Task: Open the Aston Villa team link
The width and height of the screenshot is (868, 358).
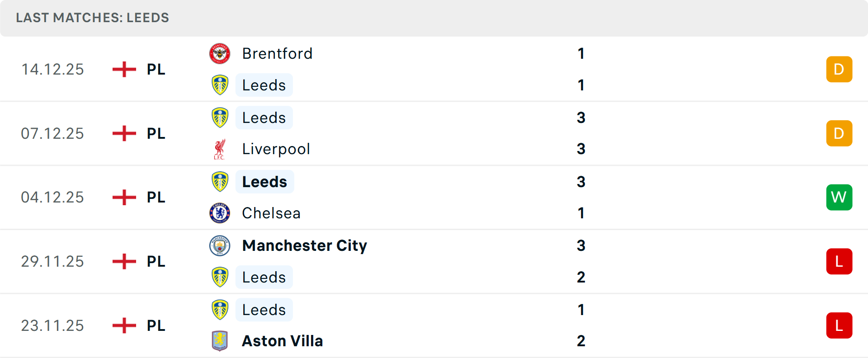Action: click(283, 341)
